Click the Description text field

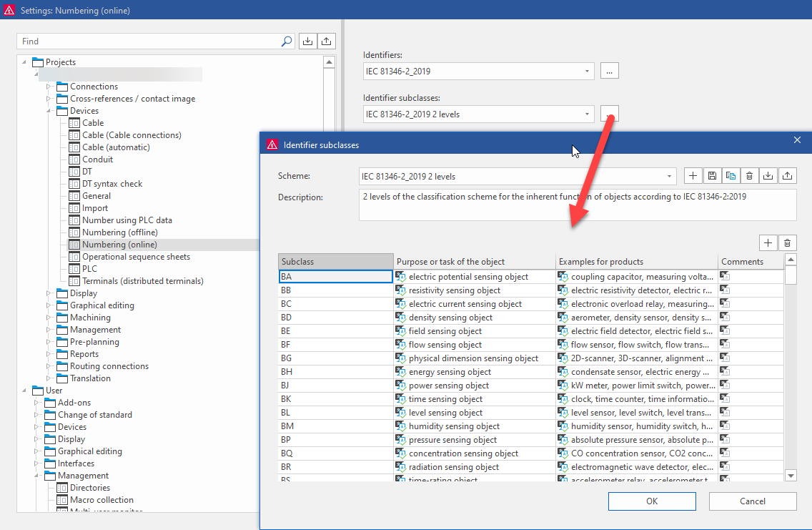pos(577,205)
